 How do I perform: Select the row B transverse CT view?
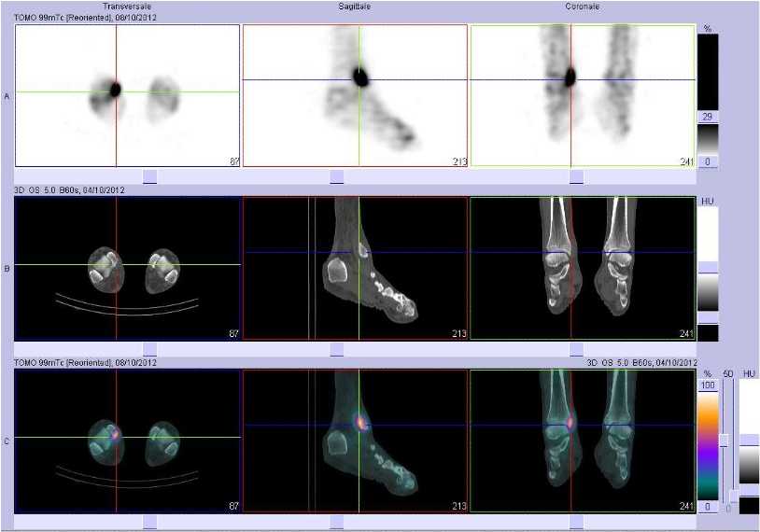point(128,269)
